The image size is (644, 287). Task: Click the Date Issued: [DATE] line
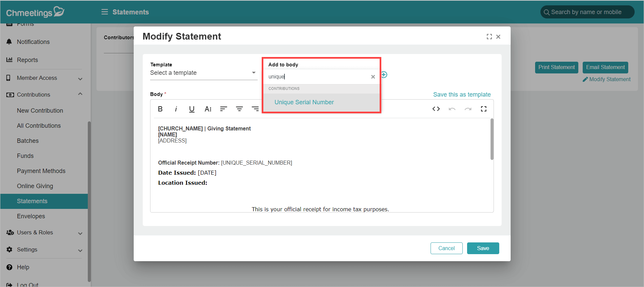(187, 173)
